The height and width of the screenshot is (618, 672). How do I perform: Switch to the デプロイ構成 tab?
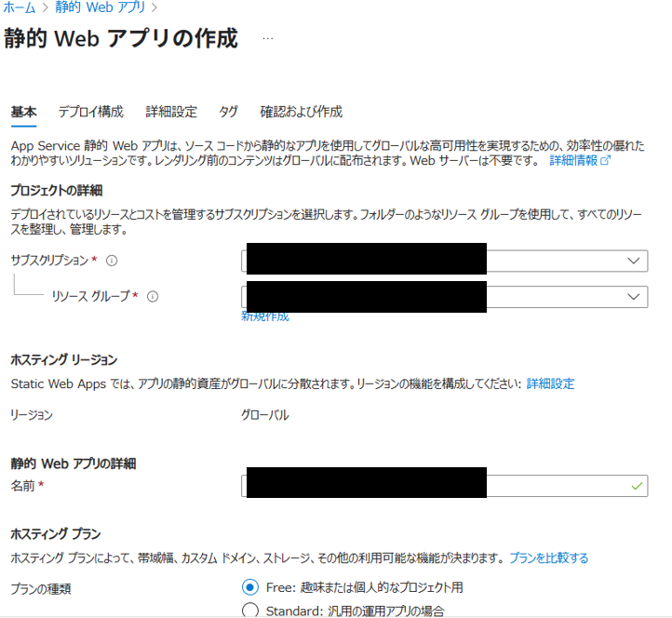[91, 112]
